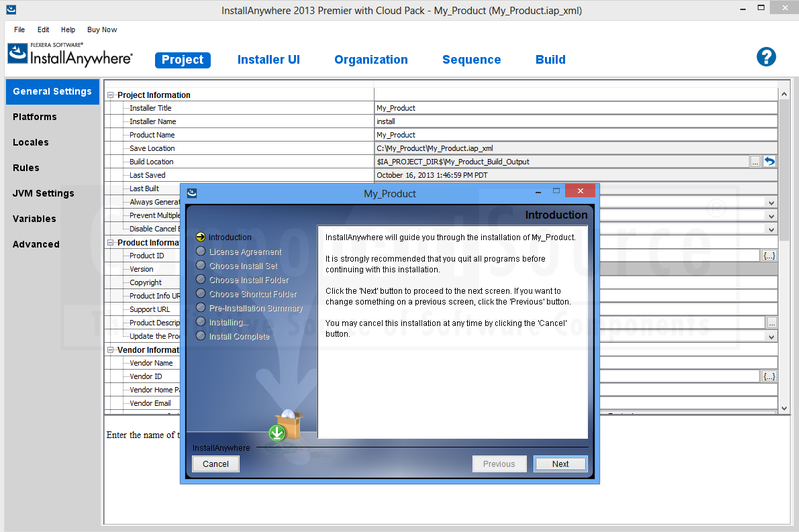Select the Choose Shortcut Folder step
The width and height of the screenshot is (799, 532).
pyautogui.click(x=246, y=294)
